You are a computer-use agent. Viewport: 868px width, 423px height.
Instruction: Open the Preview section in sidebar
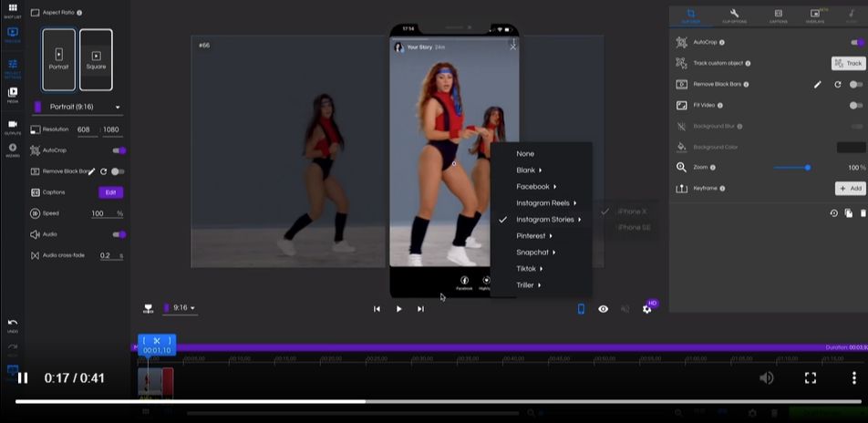coord(12,35)
